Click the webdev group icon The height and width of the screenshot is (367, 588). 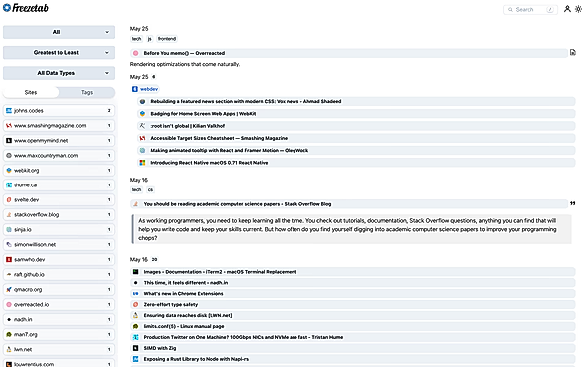tap(135, 89)
